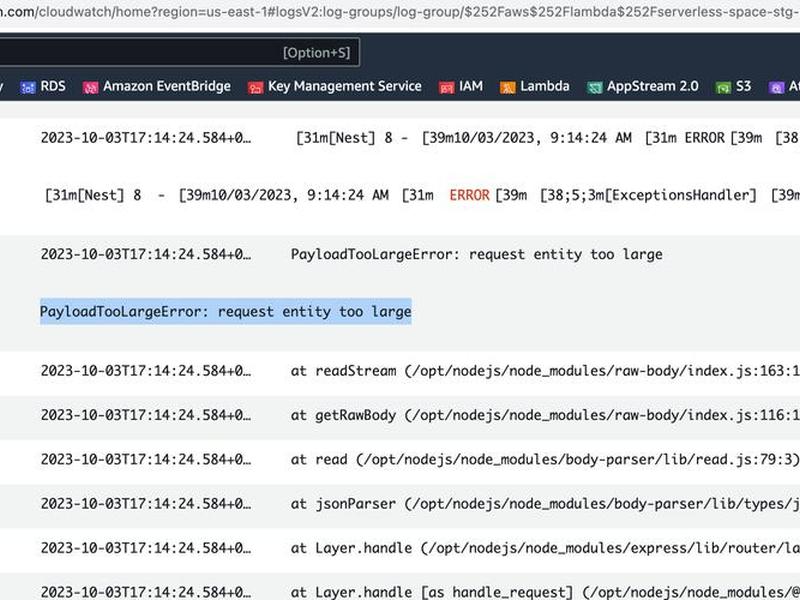
Task: Expand the readStream stack trace log row
Action: 400,371
